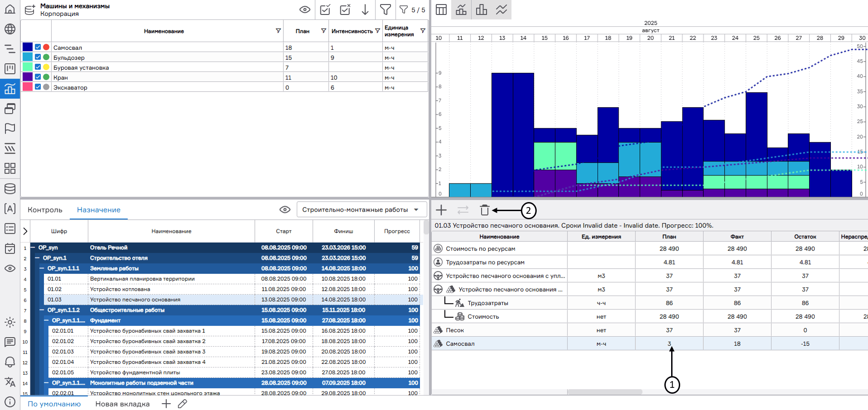Switch to line chart view icon
Viewport: 868px width, 410px height.
pos(501,9)
